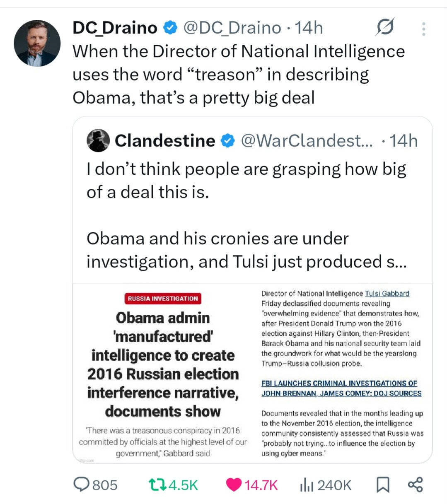Open the Obama admin headline image
Viewport: 447px width, 504px height.
point(163,364)
